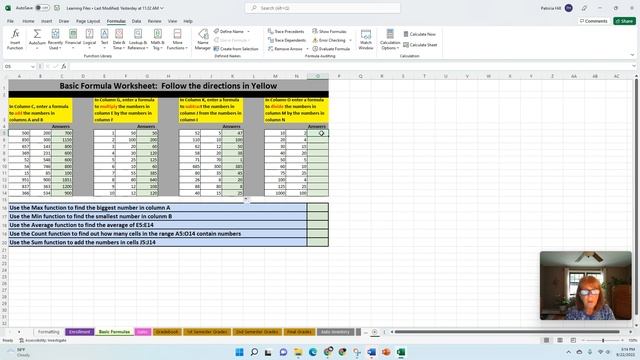Select the 'Basic Formula Worksheet' title cell
This screenshot has width=640, height=360.
168,86
